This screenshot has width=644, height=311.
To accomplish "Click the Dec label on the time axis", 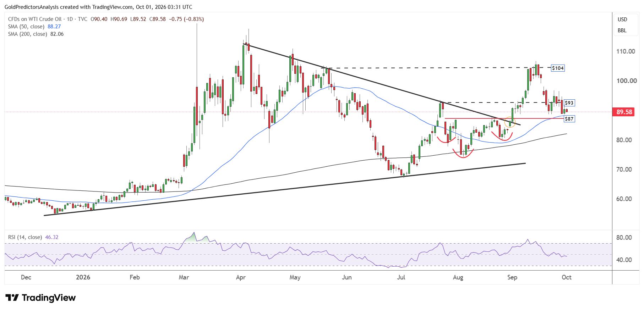I will 26,277.
